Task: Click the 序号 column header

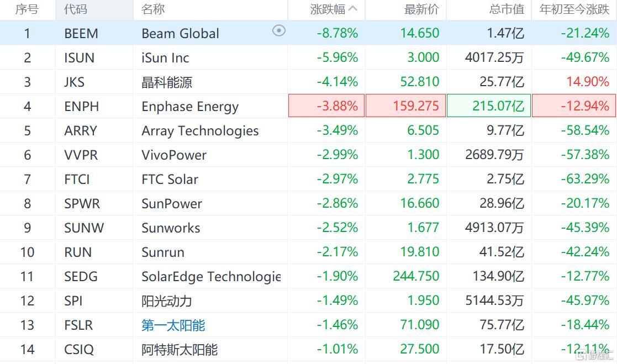Action: (27, 9)
